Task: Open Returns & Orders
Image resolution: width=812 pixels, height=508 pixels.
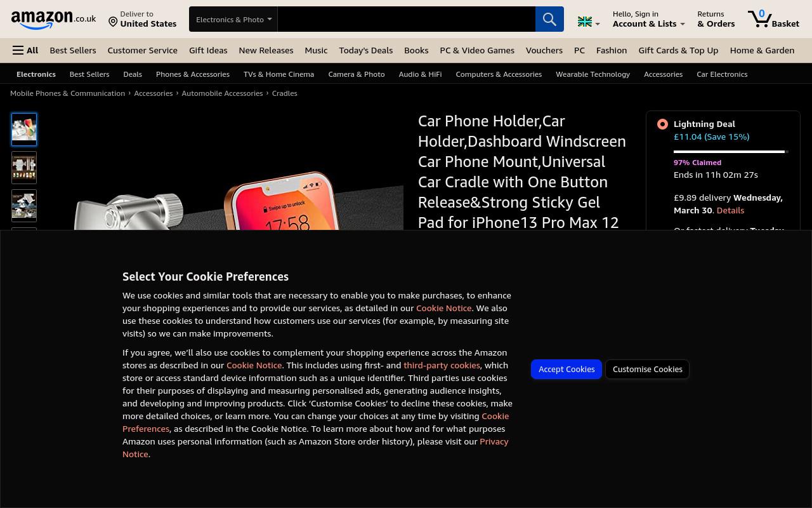Action: 716,19
